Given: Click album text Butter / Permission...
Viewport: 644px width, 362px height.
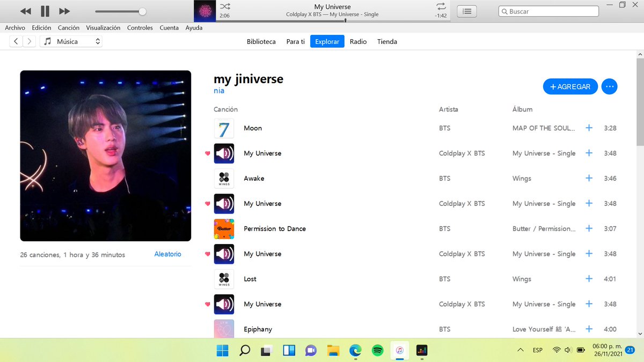Looking at the screenshot, I should (x=544, y=228).
